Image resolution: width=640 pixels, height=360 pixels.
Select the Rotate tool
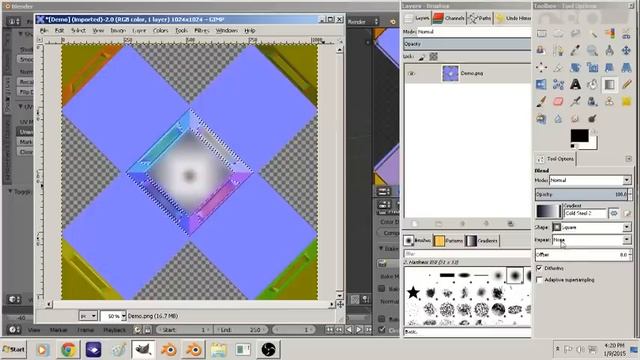click(576, 67)
